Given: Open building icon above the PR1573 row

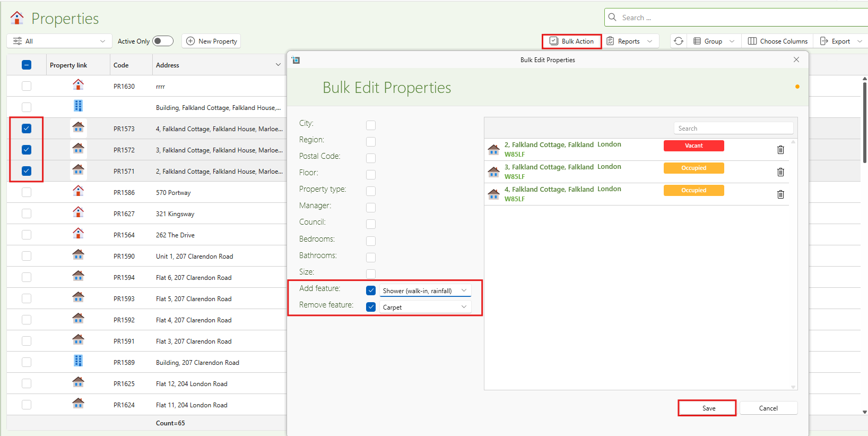Looking at the screenshot, I should (78, 106).
